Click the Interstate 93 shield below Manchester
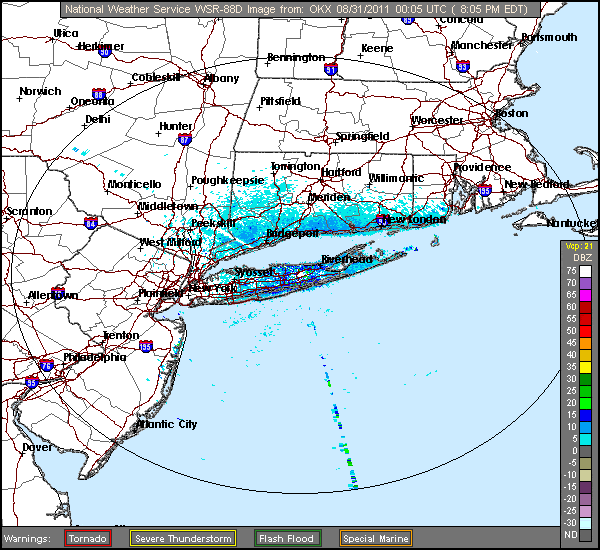This screenshot has width=600, height=550. [x=463, y=66]
